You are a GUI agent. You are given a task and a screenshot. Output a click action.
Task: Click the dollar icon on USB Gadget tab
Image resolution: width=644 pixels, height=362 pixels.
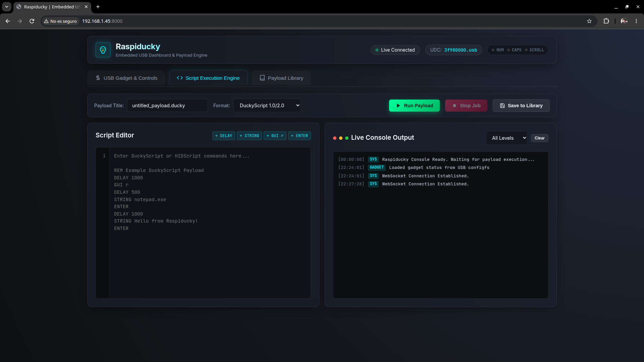98,78
